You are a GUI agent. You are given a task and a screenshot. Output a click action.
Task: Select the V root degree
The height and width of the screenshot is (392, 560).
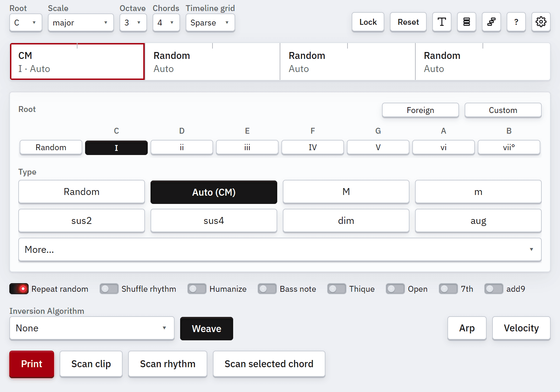[x=378, y=147]
